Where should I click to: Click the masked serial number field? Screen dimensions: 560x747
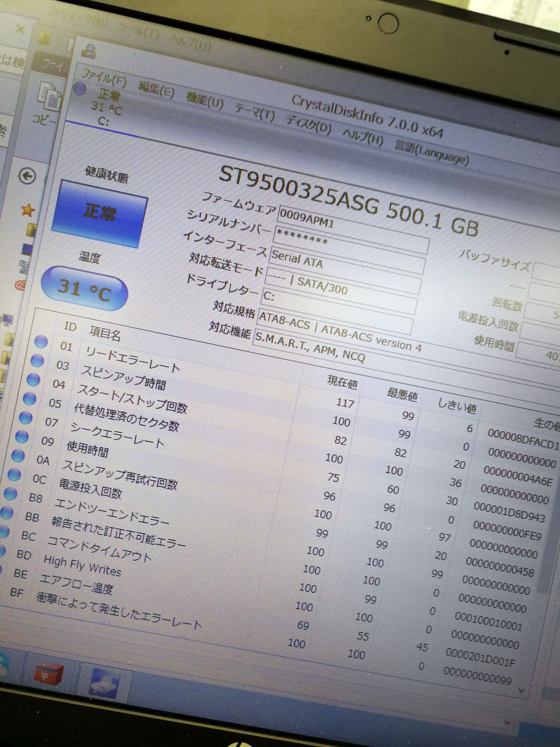tap(349, 250)
